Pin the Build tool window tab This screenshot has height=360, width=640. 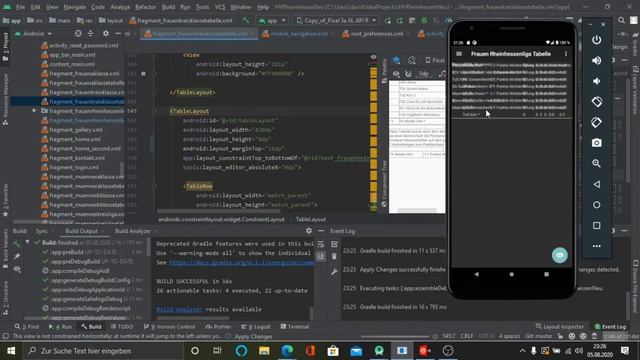pos(17,257)
